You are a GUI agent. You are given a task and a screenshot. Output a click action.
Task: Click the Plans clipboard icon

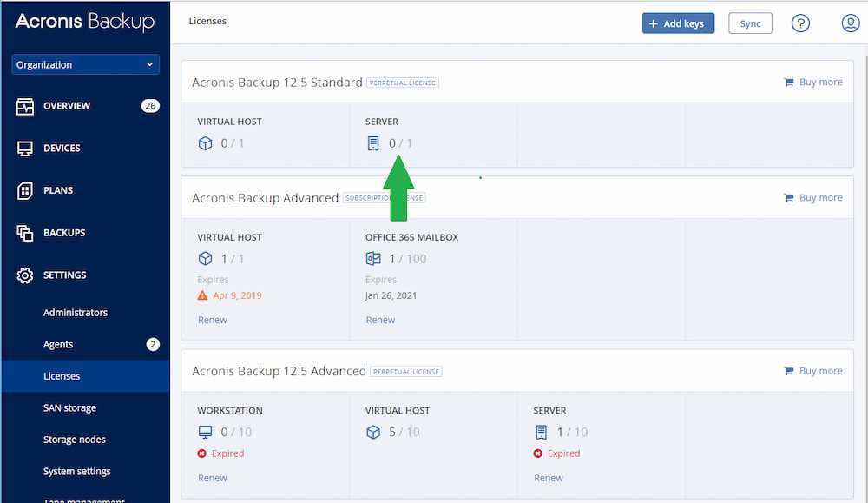[x=25, y=190]
